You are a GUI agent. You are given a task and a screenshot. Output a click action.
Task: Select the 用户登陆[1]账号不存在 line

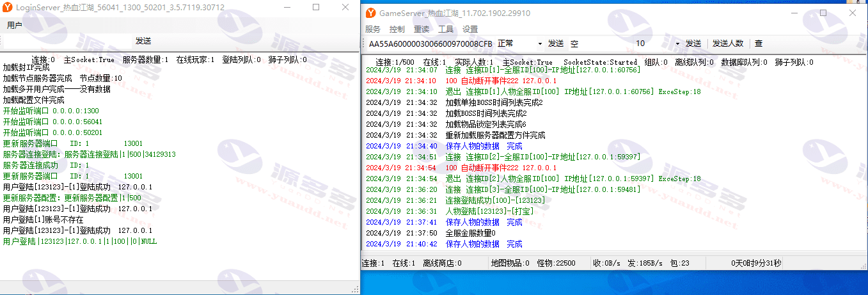click(43, 219)
